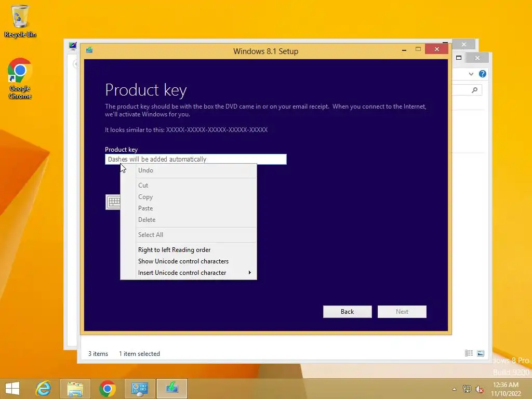
Task: Minimize the Windows 8.1 Setup window
Action: tap(404, 49)
